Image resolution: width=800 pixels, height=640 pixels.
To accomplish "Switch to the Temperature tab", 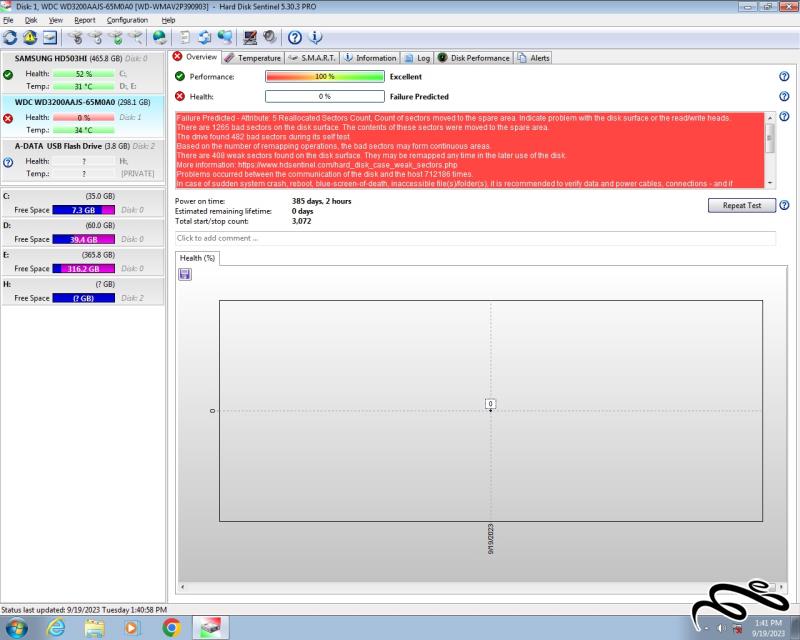I will click(x=253, y=58).
